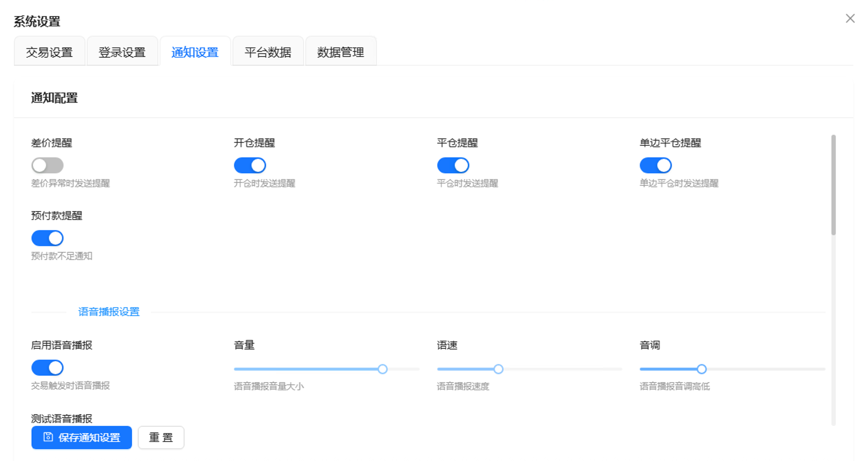This screenshot has width=868, height=461.
Task: Select the 通知设置 tab
Action: click(195, 52)
